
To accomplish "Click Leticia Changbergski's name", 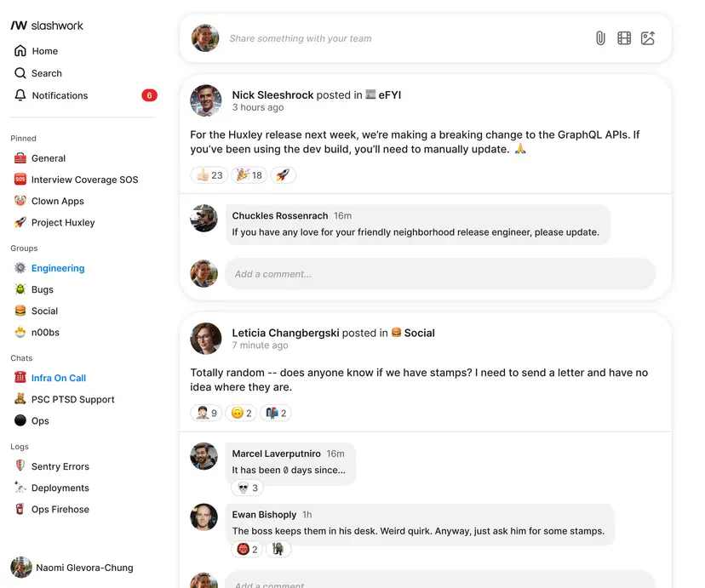I will (285, 333).
